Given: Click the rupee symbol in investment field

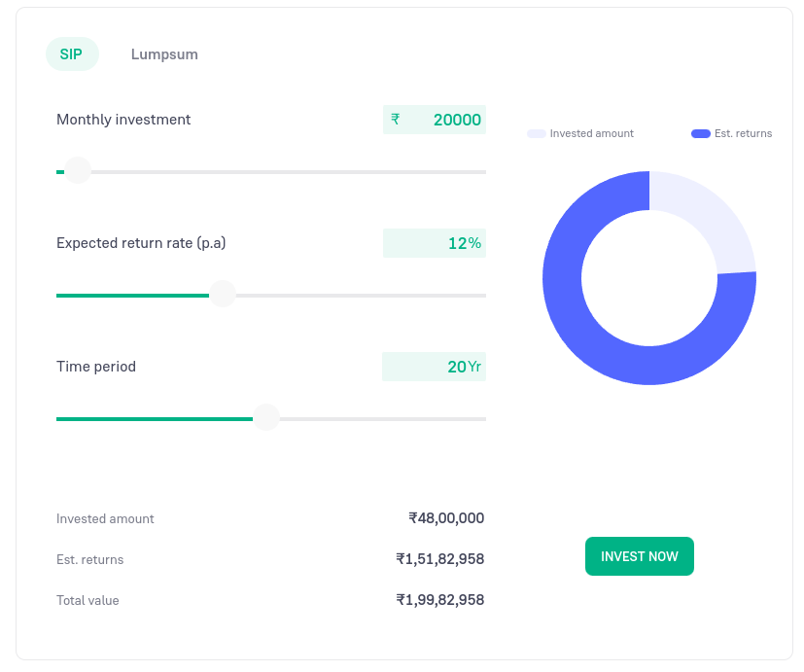Looking at the screenshot, I should [396, 120].
